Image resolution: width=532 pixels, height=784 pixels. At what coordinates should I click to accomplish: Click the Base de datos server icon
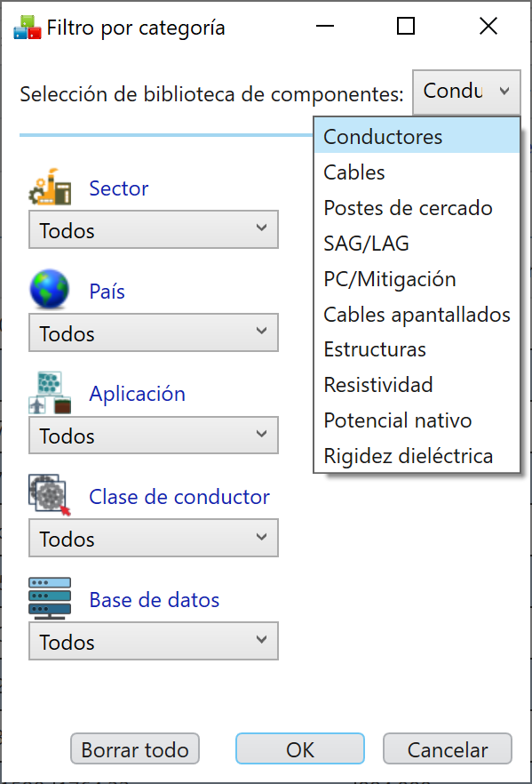tap(50, 598)
